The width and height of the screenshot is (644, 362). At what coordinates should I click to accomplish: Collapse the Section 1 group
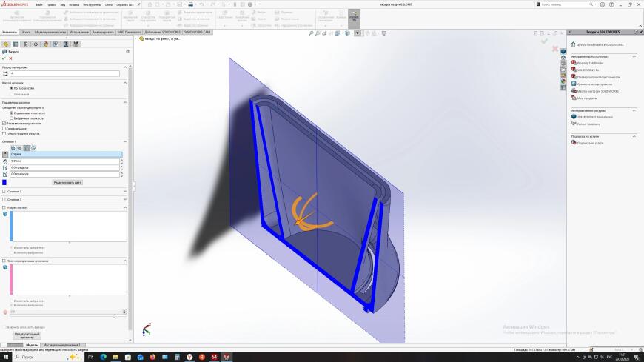[x=125, y=141]
